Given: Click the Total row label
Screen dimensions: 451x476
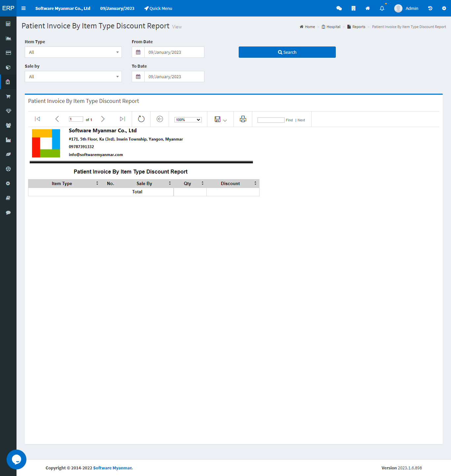Looking at the screenshot, I should point(137,192).
